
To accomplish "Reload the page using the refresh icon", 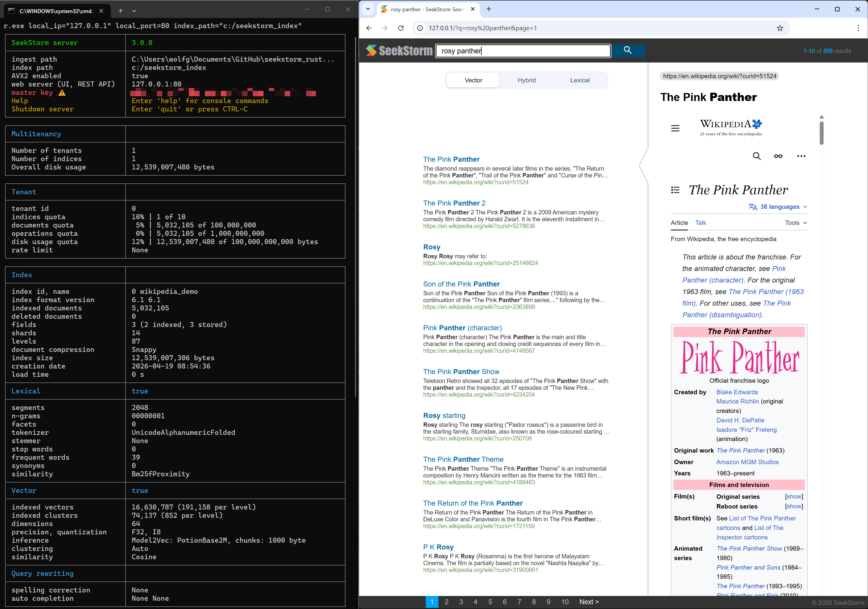I will click(x=401, y=28).
